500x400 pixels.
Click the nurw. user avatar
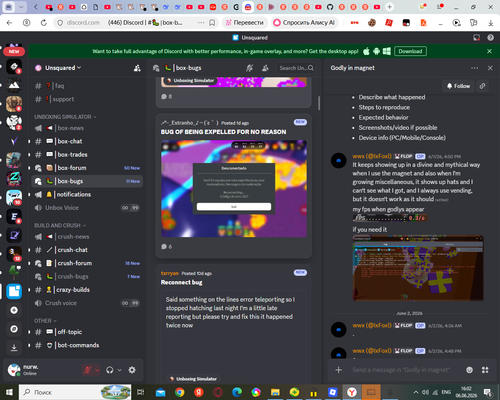pyautogui.click(x=14, y=370)
